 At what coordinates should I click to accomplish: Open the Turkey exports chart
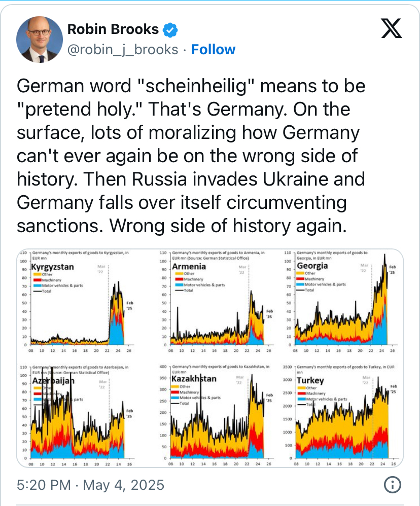[342, 415]
